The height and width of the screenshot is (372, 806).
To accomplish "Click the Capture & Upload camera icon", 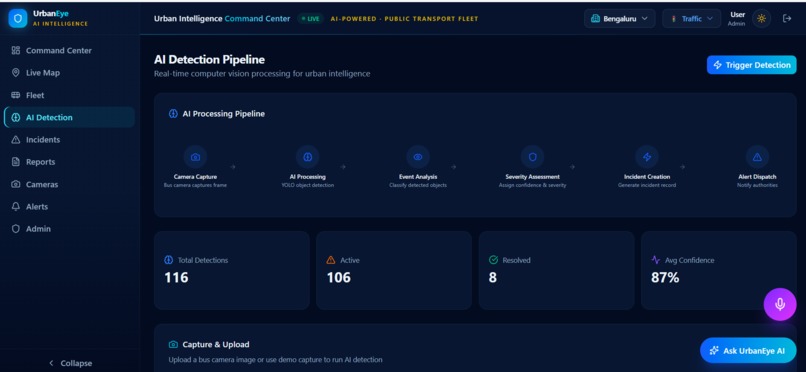I will 174,345.
